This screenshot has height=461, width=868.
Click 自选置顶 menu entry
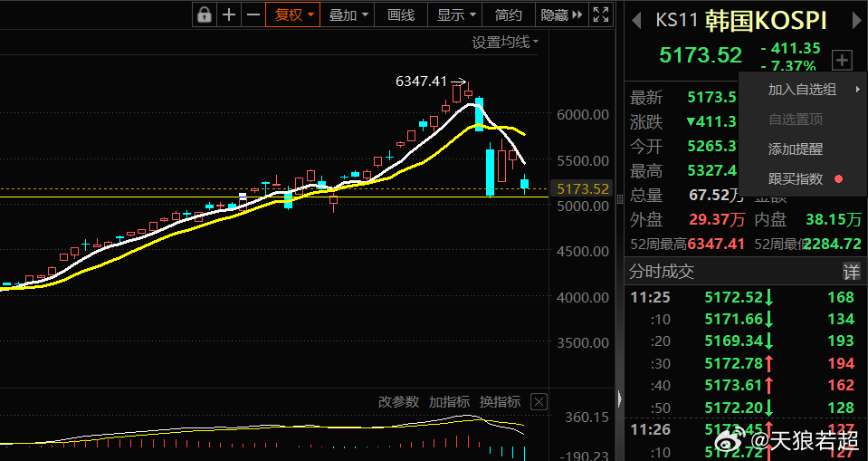[803, 120]
